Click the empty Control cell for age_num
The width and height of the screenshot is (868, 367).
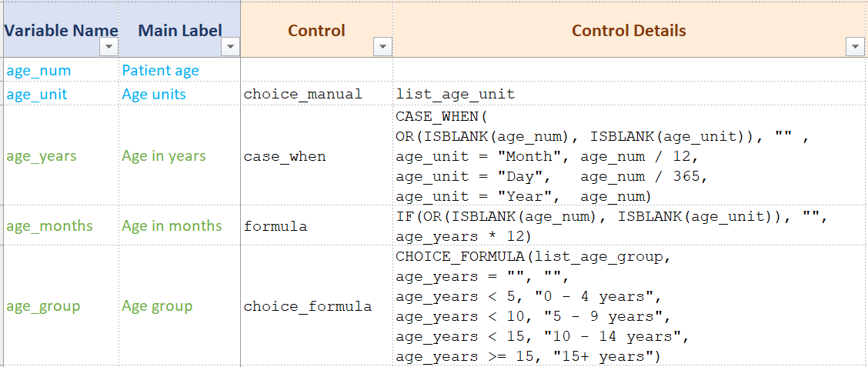click(316, 70)
